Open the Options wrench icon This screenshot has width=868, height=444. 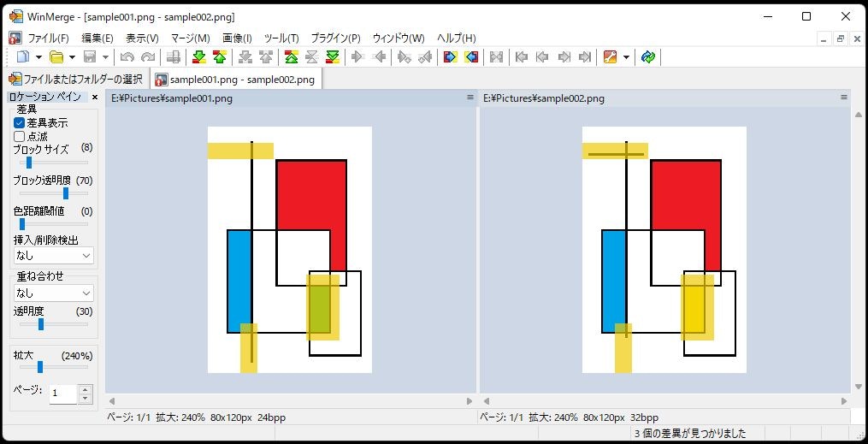tap(610, 56)
